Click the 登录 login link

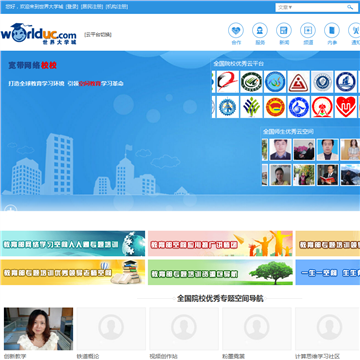72,6
